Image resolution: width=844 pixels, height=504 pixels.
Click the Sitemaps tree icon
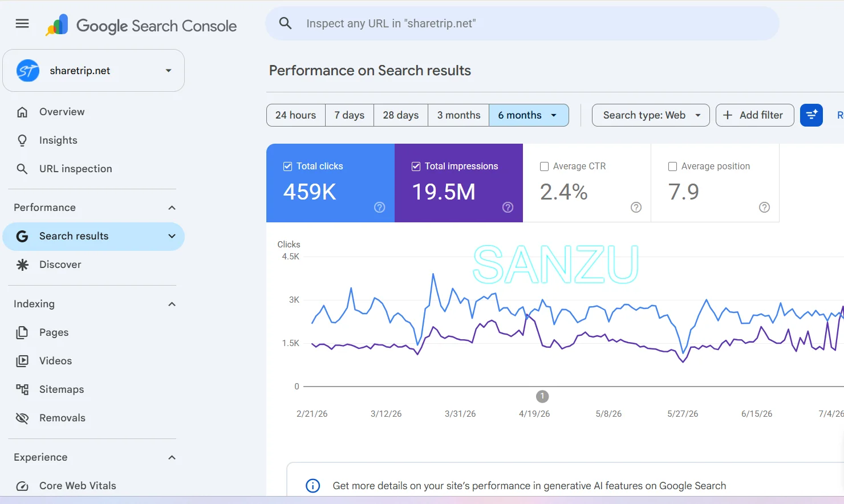[22, 389]
